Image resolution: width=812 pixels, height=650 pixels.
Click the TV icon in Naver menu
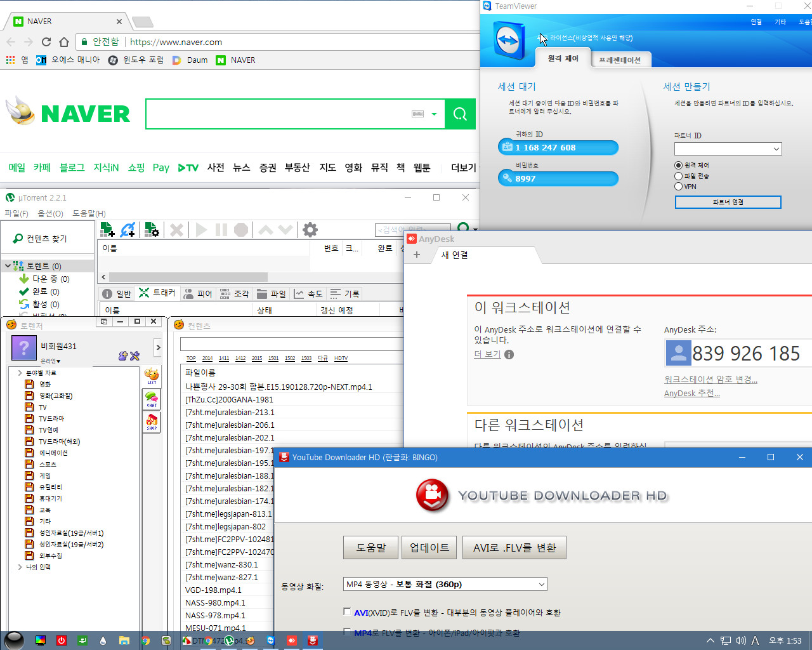[188, 168]
